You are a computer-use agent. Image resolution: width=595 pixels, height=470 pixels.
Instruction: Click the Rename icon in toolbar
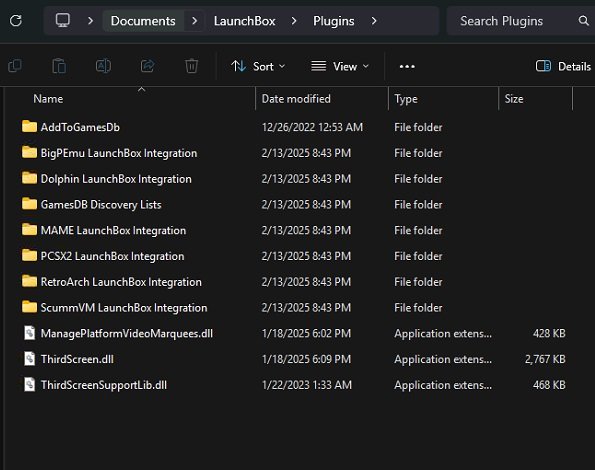(103, 66)
